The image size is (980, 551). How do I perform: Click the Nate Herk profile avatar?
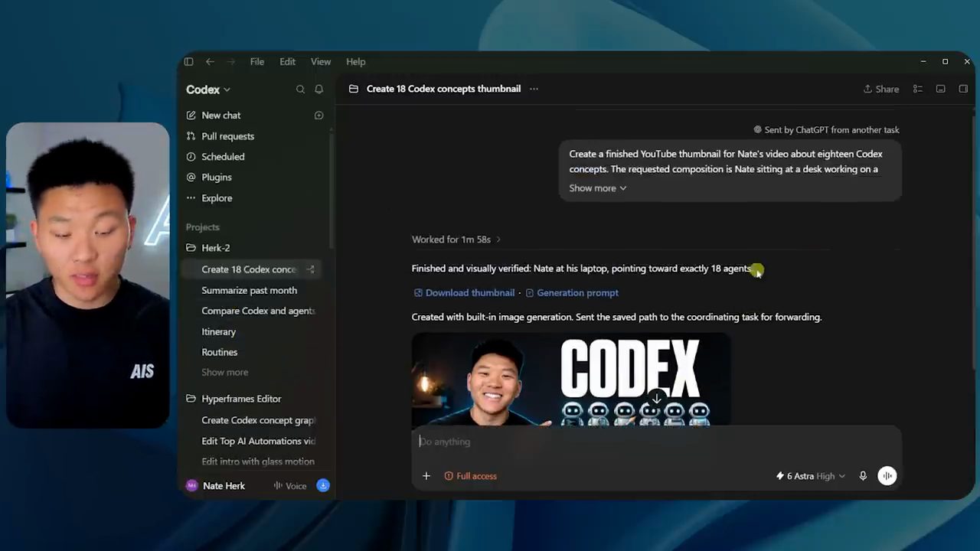[x=192, y=486]
